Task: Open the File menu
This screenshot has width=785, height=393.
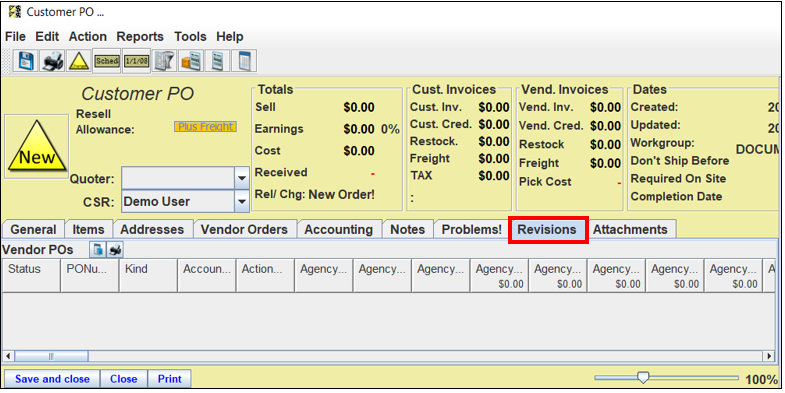Action: click(x=16, y=37)
